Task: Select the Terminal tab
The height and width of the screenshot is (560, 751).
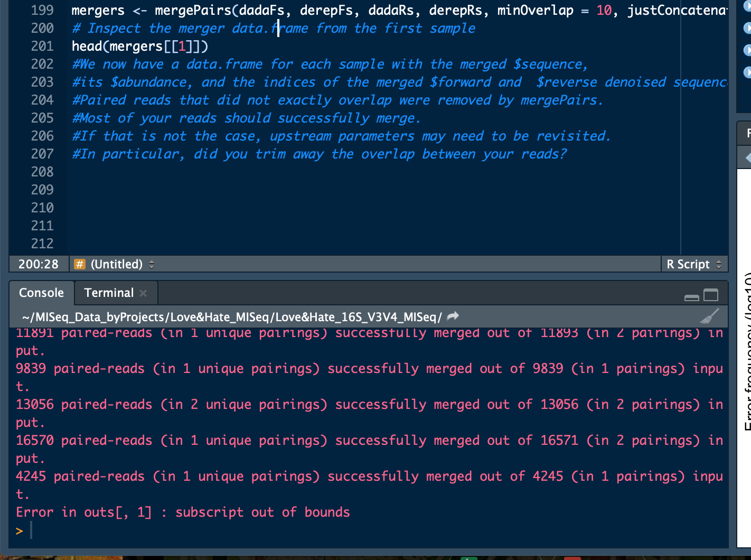Action: click(x=108, y=293)
